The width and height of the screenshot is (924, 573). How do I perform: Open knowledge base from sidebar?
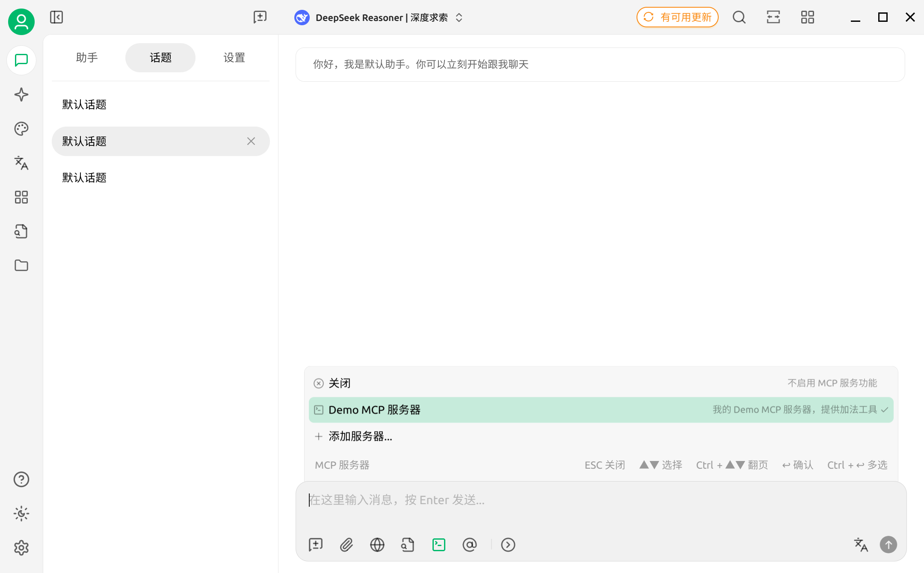21,231
